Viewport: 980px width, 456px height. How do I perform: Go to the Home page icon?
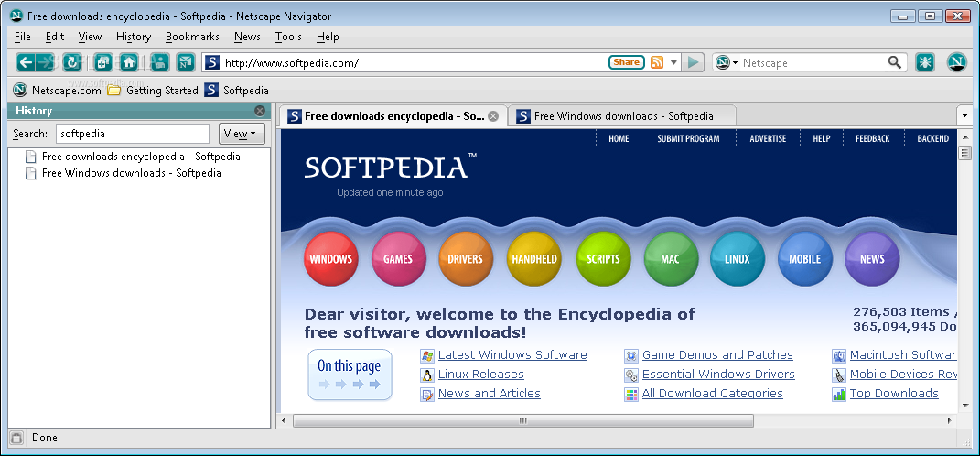[129, 62]
